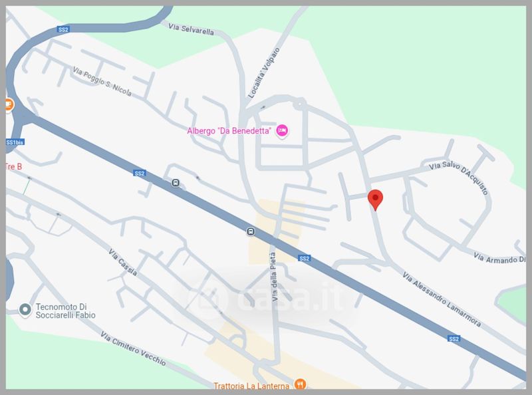The image size is (532, 395).
Task: Click the red location pin marker
Action: click(375, 199)
